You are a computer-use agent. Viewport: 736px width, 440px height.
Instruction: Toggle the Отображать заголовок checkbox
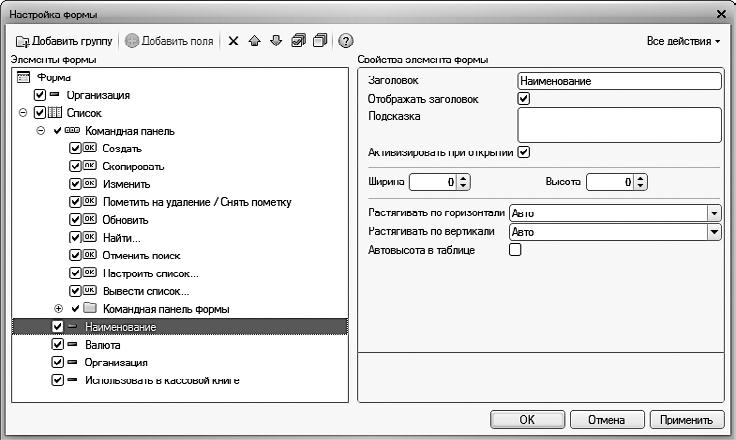[523, 99]
